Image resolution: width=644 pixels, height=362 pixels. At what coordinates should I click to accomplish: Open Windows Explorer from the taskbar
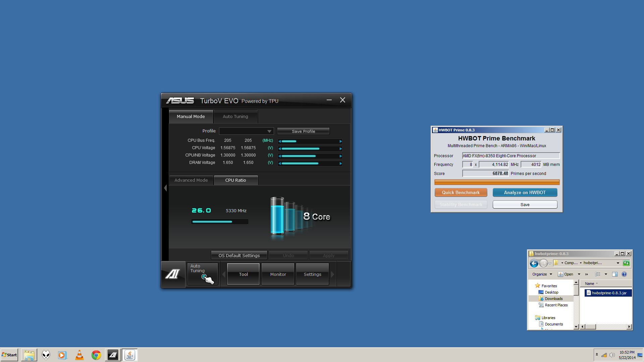[29, 355]
